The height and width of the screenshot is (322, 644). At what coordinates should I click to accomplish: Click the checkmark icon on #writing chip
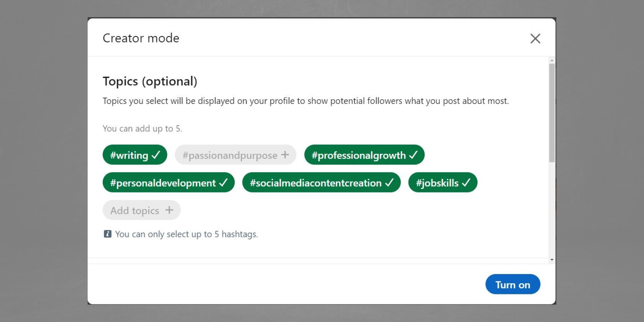click(156, 155)
